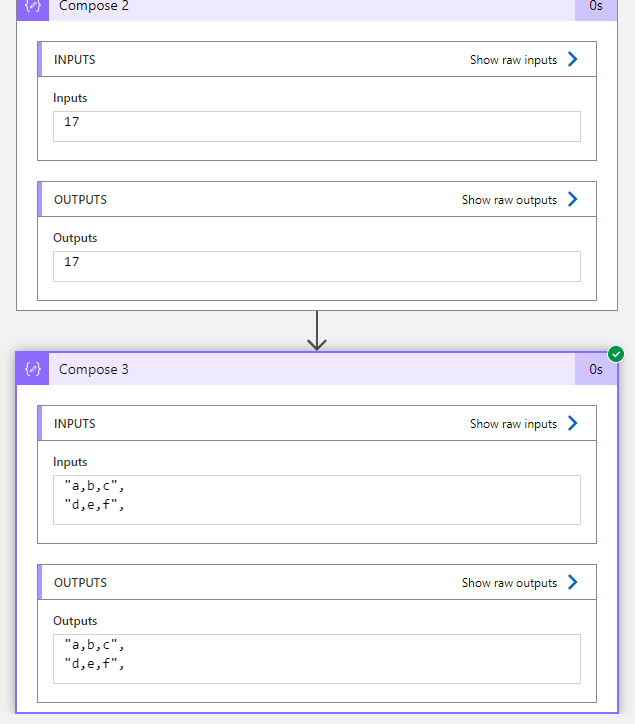Expand raw outputs chevron in Compose 3
The height and width of the screenshot is (724, 635).
(573, 582)
